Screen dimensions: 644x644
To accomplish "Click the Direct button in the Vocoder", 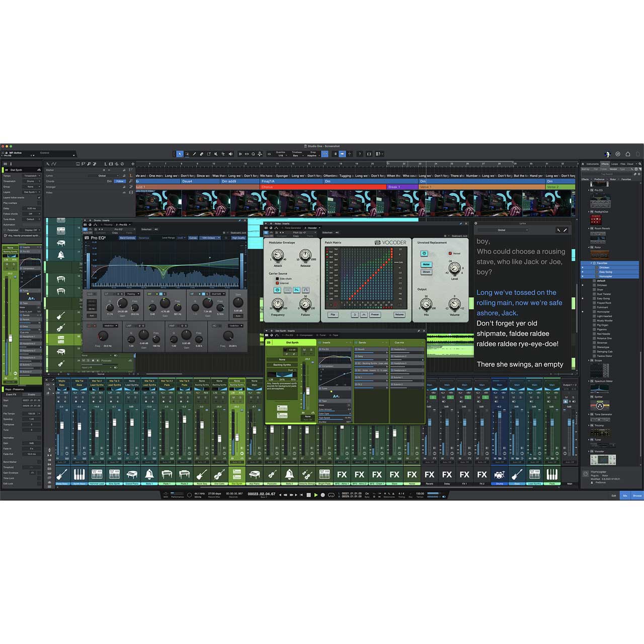I will pyautogui.click(x=426, y=272).
